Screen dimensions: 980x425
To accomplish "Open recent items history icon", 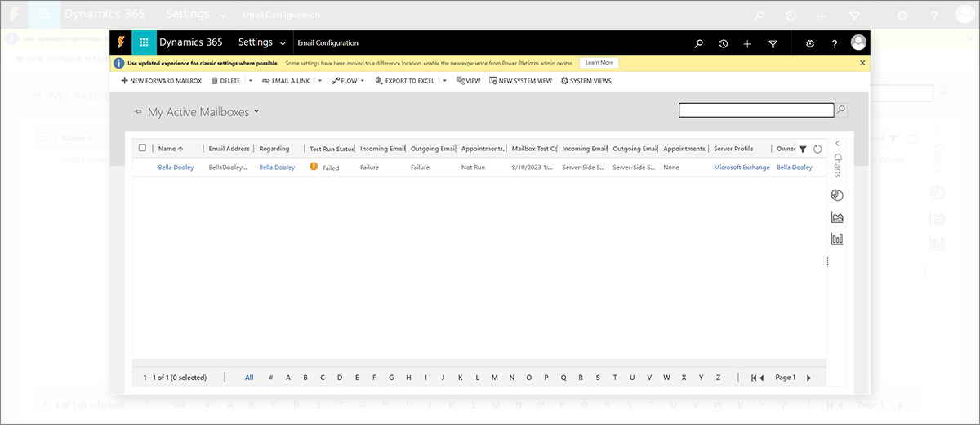I will 724,43.
